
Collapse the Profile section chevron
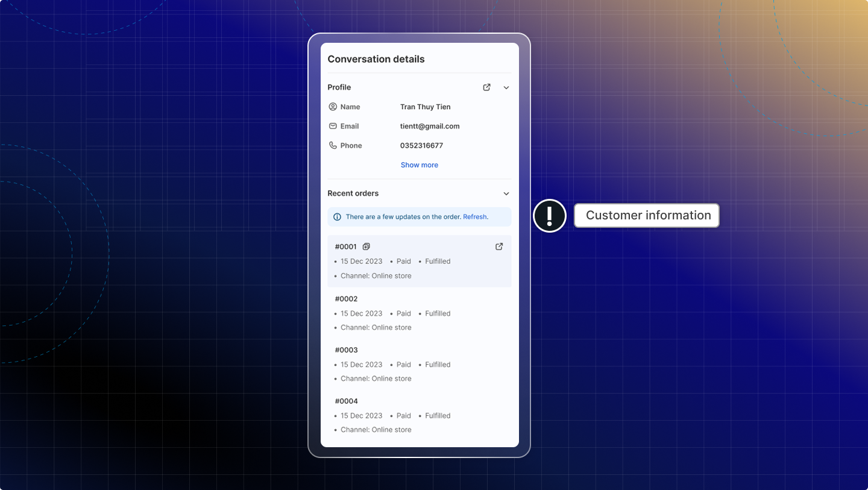506,87
